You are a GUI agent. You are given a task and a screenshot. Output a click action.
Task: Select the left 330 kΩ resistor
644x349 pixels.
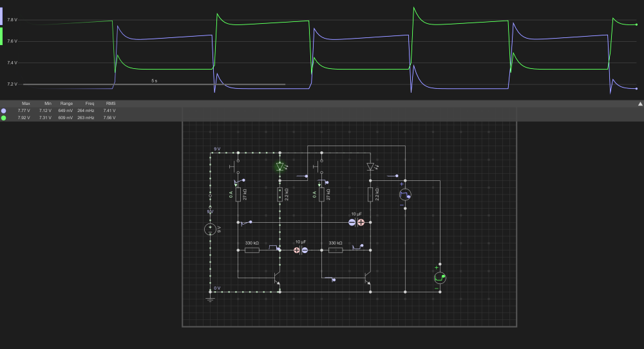pos(252,249)
